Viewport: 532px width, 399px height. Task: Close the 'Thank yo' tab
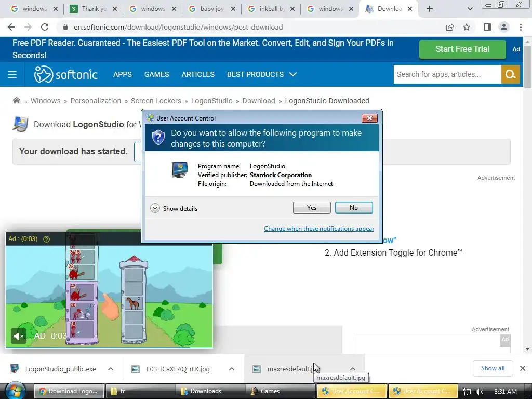tap(115, 9)
